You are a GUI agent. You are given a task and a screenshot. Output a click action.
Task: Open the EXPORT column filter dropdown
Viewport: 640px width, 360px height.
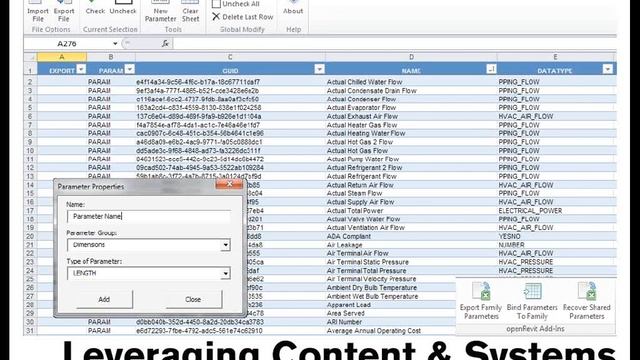[x=81, y=69]
